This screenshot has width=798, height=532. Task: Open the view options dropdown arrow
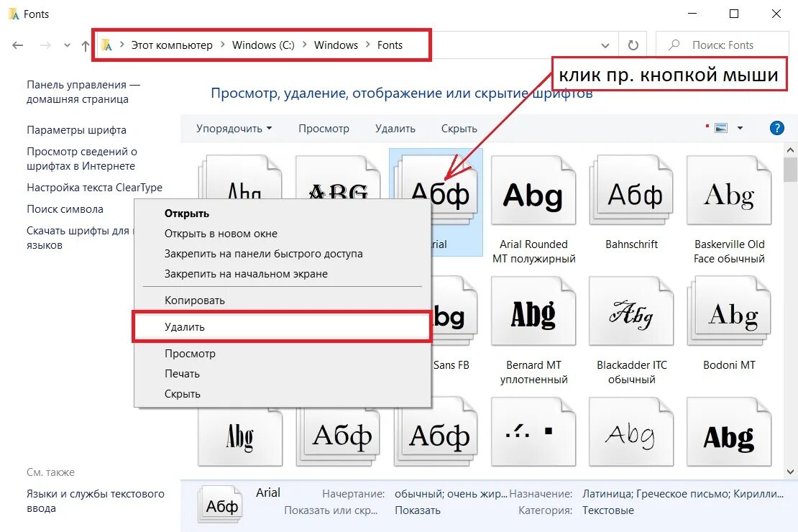pyautogui.click(x=740, y=128)
